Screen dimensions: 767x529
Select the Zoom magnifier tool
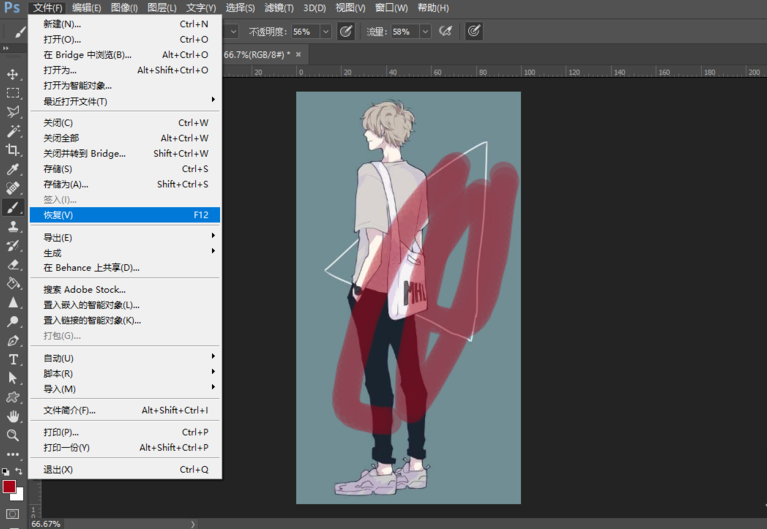coord(13,435)
